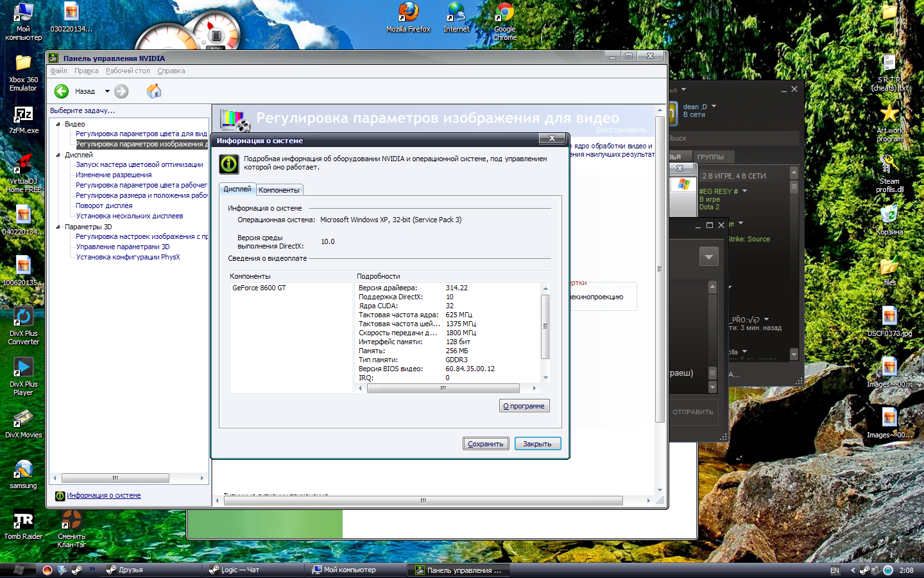
Task: Open DivX Plus Converter desktop icon
Action: coord(23,326)
